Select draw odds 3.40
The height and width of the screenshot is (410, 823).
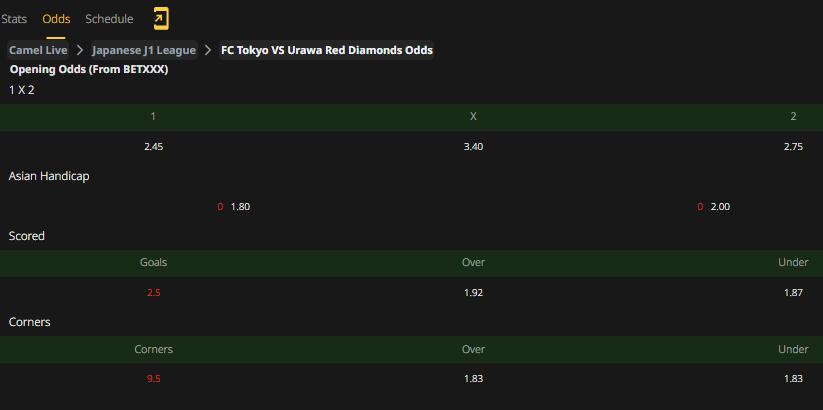pyautogui.click(x=473, y=147)
